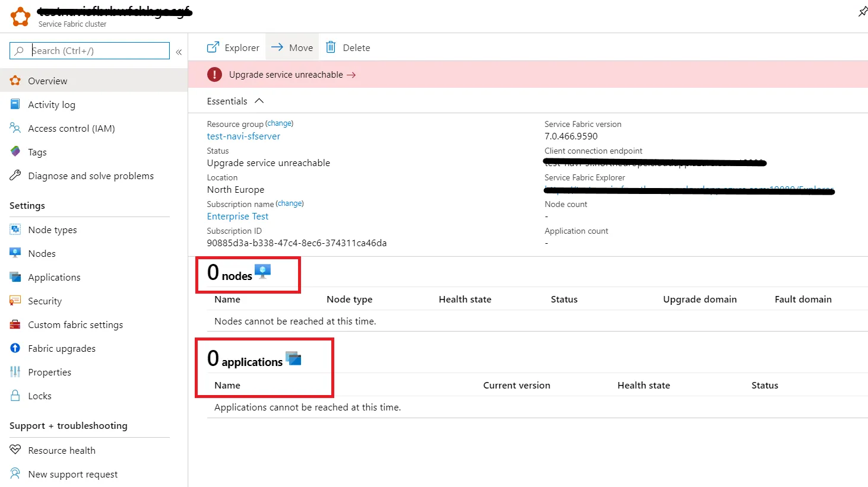Focus the Search (Ctrl+/) input field
Screen dimensions: 868x487
tap(90, 51)
